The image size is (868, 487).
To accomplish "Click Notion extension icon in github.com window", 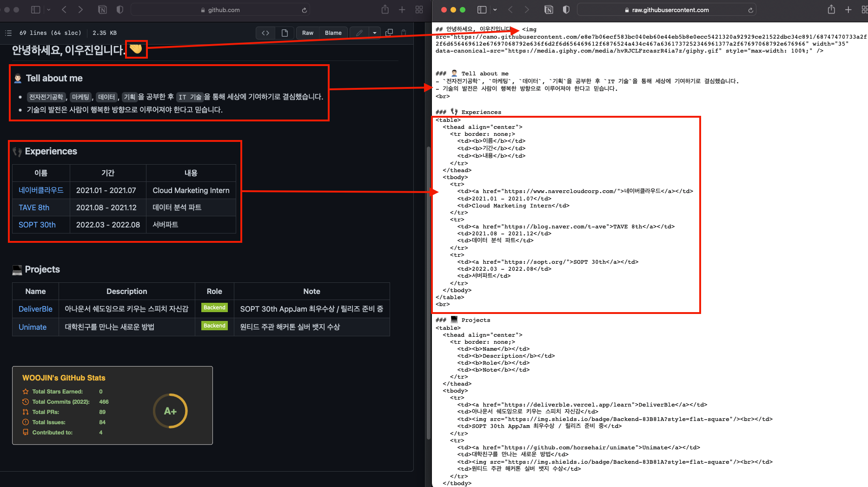I will click(x=102, y=10).
